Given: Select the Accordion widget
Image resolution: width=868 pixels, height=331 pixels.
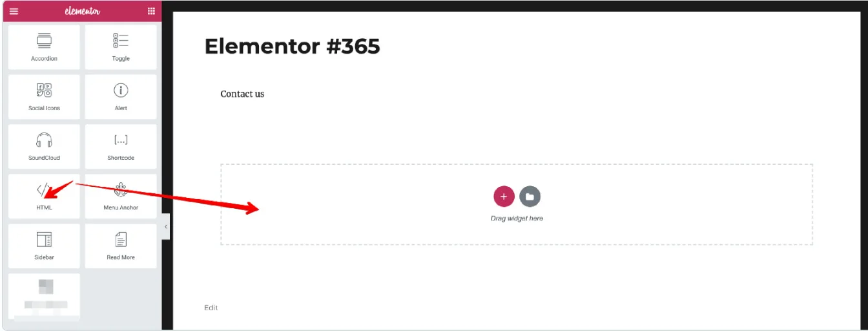Looking at the screenshot, I should [44, 47].
